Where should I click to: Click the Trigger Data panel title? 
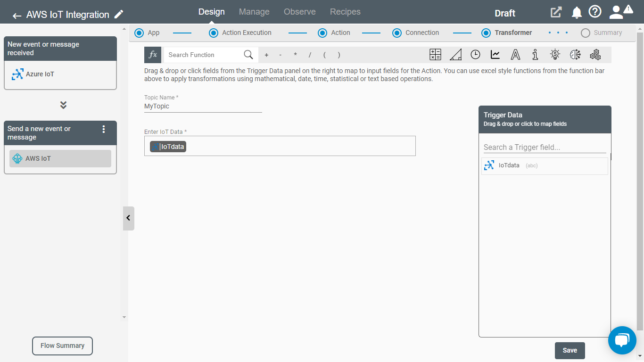(x=503, y=115)
